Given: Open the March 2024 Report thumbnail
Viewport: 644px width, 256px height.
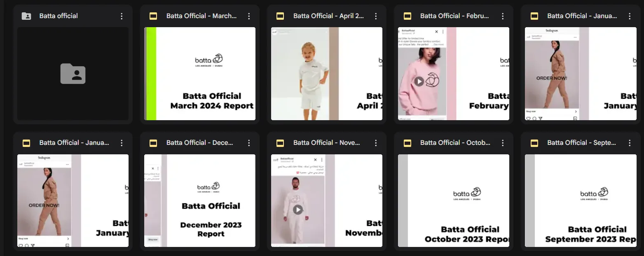Looking at the screenshot, I should click(x=200, y=74).
